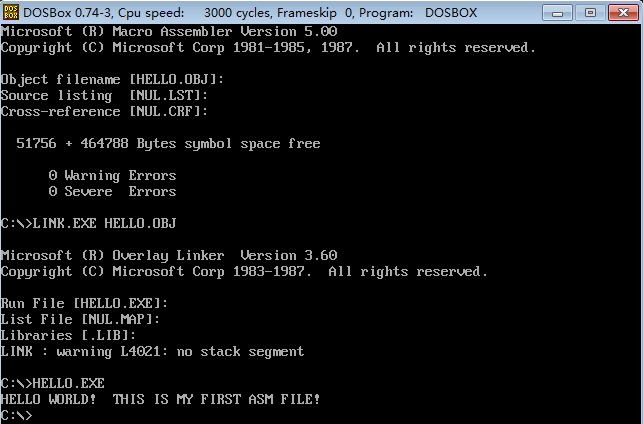Click the Libraries [.LIB] prompt line
Image resolution: width=643 pixels, height=424 pixels.
[x=68, y=336]
